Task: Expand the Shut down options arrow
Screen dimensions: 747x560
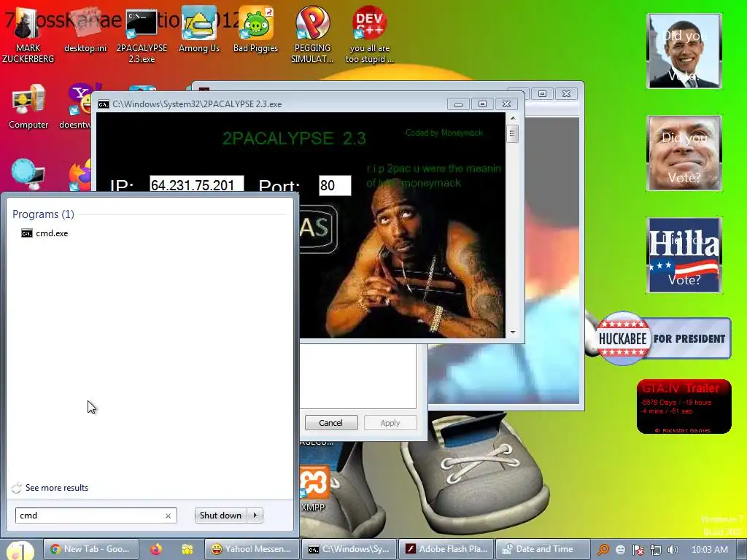Action: point(255,516)
